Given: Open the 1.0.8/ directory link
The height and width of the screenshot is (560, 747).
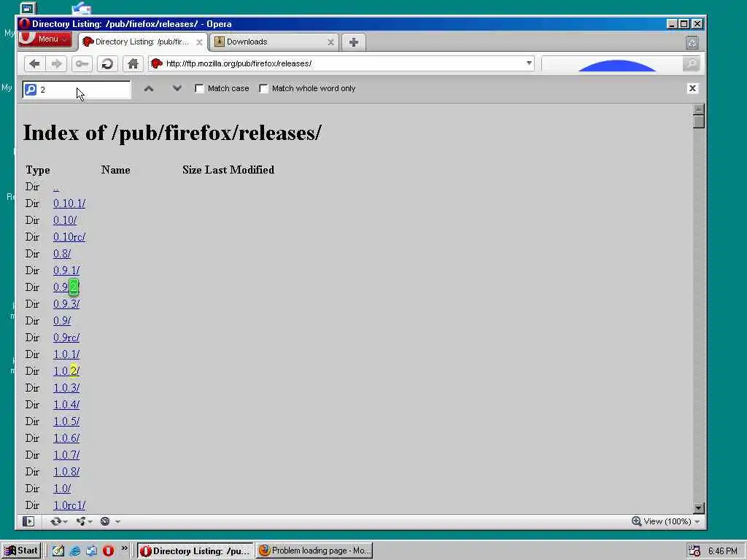Looking at the screenshot, I should [x=66, y=472].
